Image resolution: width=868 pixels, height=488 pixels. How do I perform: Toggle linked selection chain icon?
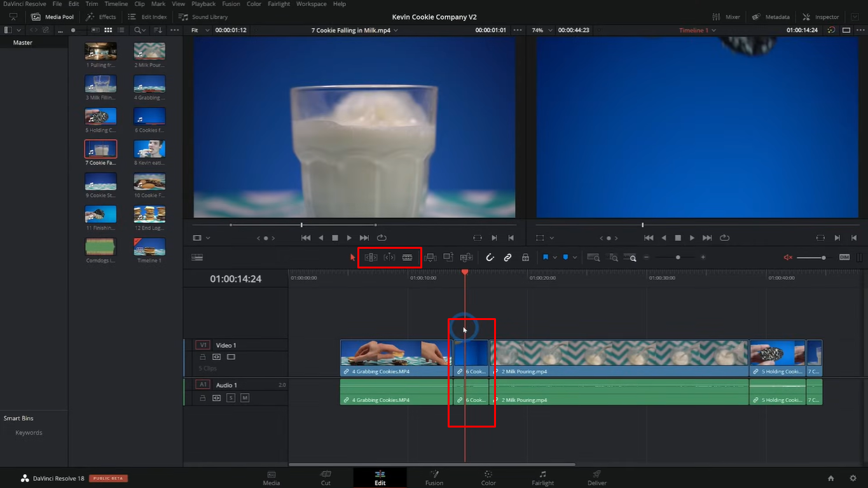point(507,257)
